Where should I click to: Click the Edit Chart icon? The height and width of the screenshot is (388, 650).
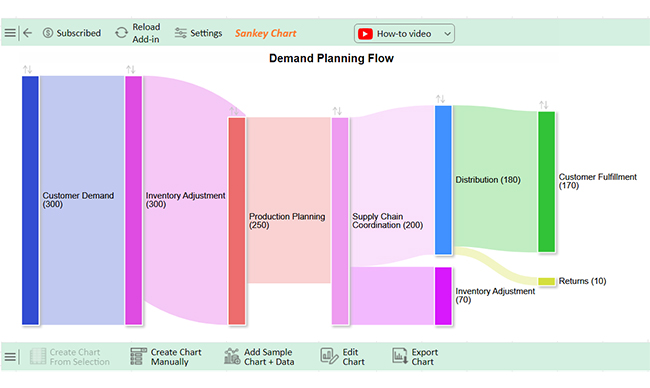(330, 356)
